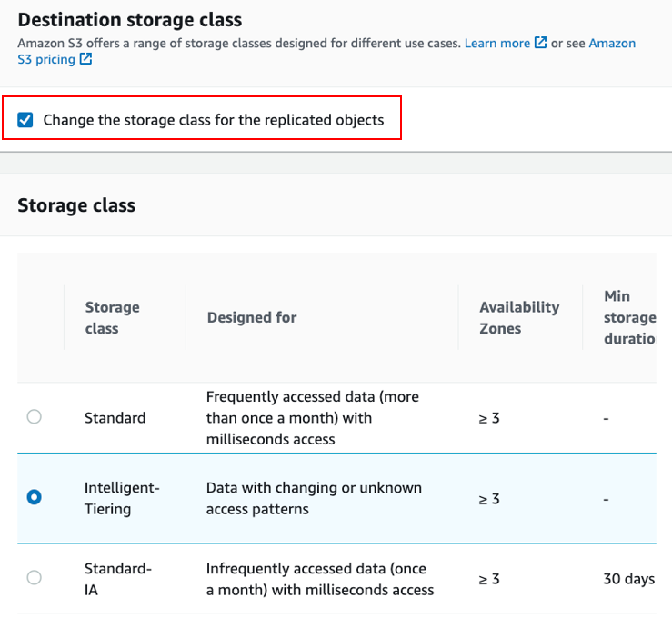
Task: Click the Standard row name label
Action: point(115,418)
